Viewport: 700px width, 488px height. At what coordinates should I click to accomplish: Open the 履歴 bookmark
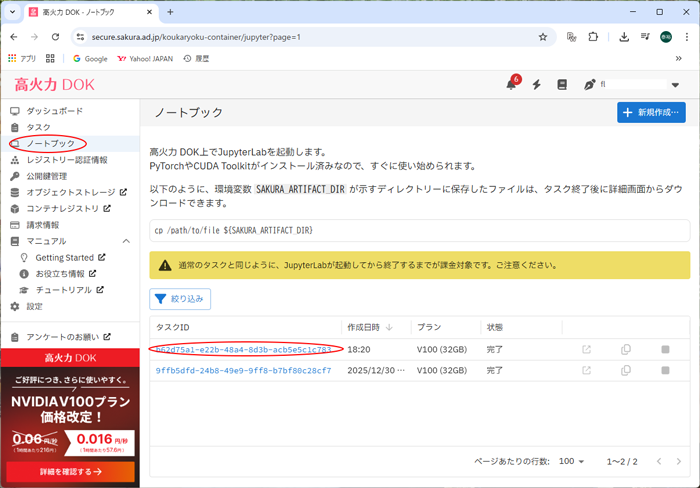196,58
